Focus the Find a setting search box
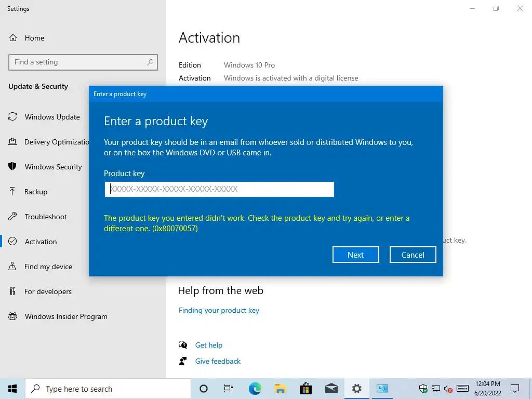Screen dimensions: 532x399 point(83,62)
